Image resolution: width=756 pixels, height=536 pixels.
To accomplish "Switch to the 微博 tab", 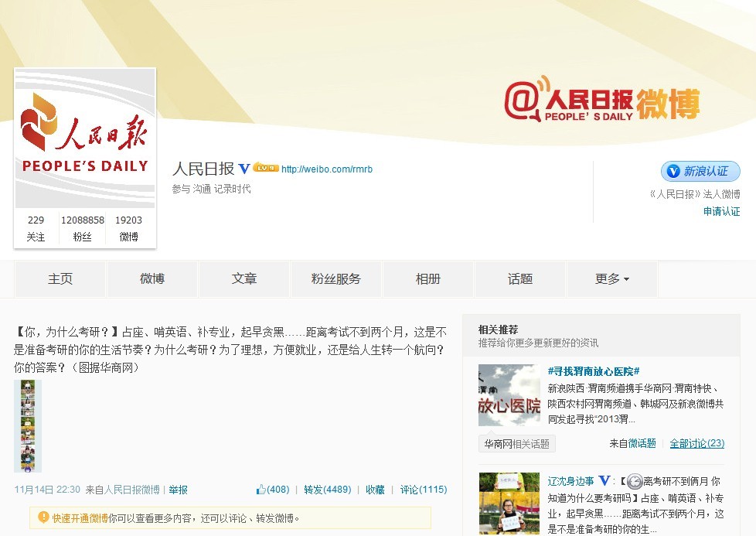I will [152, 279].
